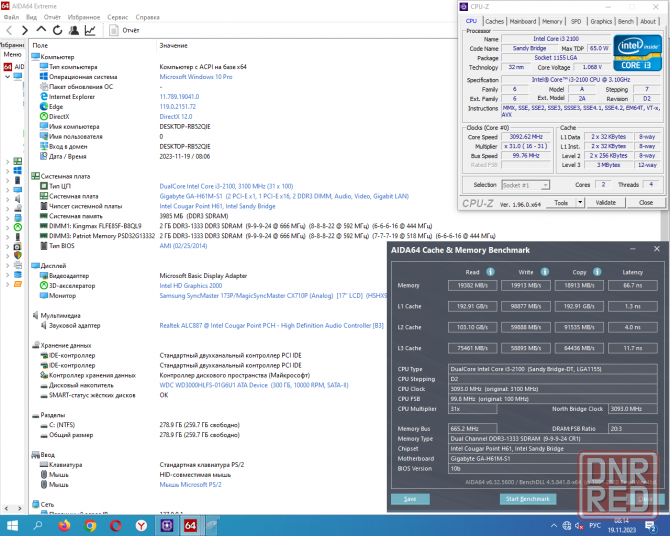Open the Избранное menu

[84, 17]
